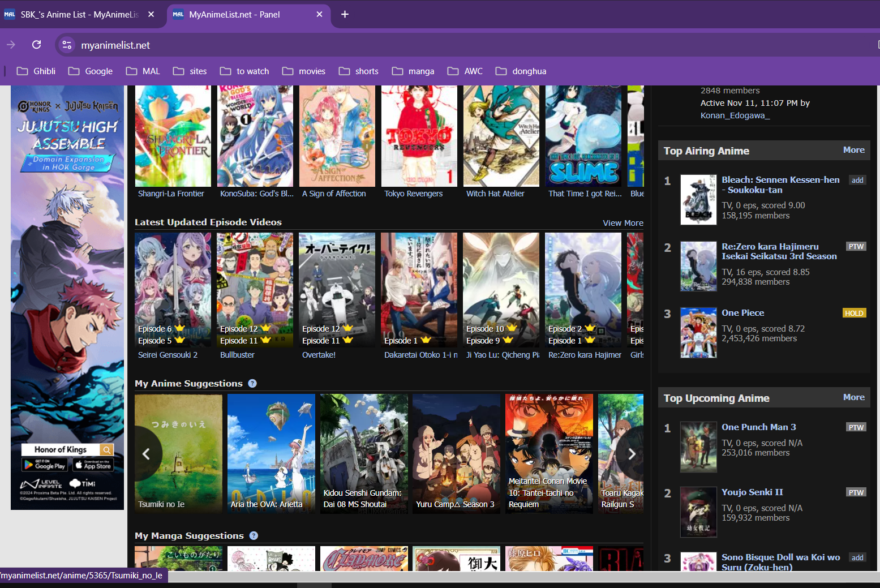This screenshot has height=588, width=880.
Task: Open a new browser tab
Action: (345, 14)
